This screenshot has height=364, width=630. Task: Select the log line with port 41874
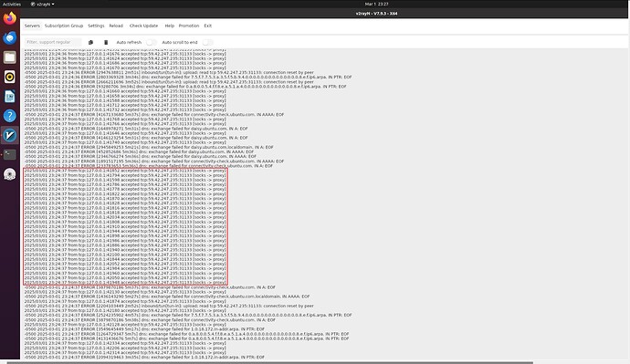(125, 301)
